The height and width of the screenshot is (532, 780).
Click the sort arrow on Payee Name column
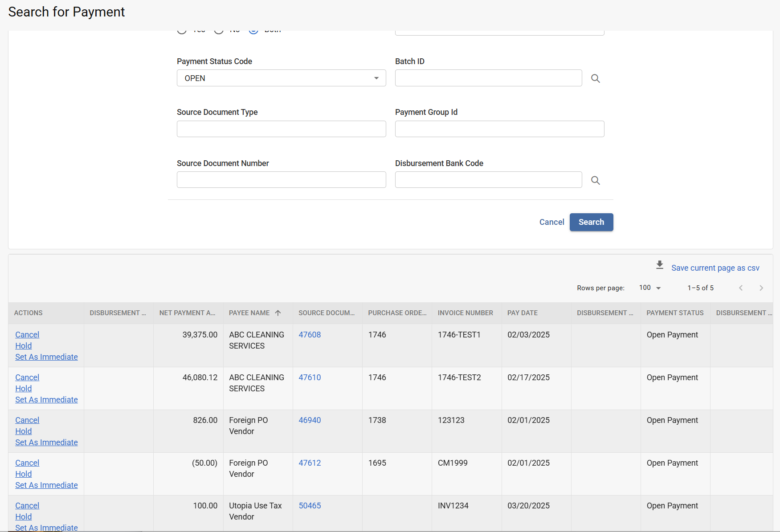point(278,313)
